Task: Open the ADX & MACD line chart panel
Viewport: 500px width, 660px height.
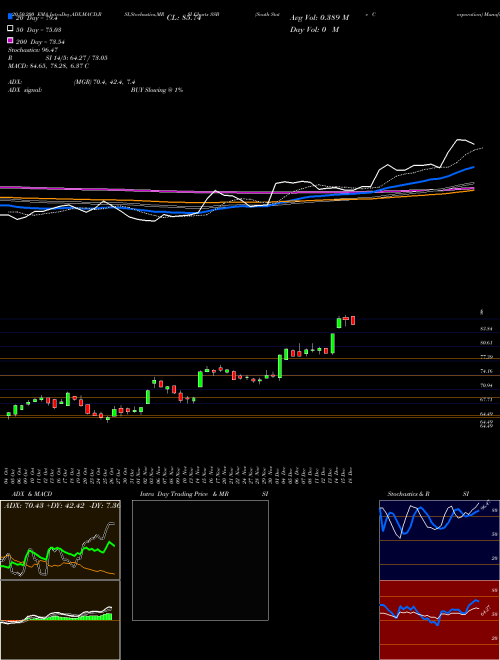Action: coord(60,540)
